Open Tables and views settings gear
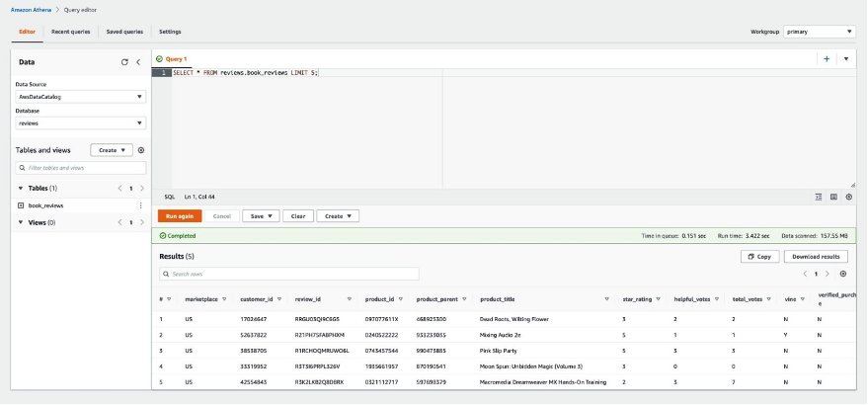The width and height of the screenshot is (868, 405). (141, 150)
